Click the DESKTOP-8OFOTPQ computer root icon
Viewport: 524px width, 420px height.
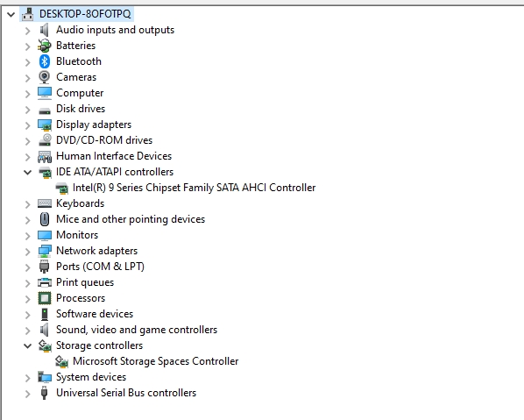tap(28, 14)
